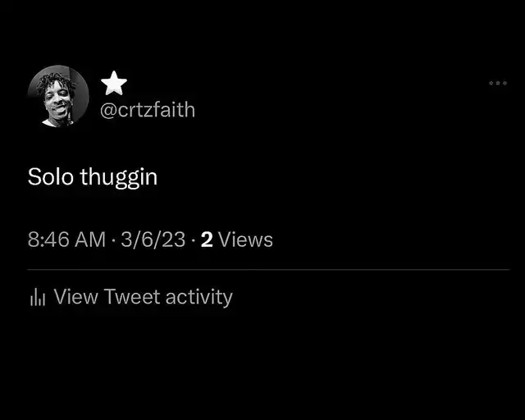Viewport: 525px width, 420px height.
Task: Open the three-dot more options menu
Action: click(498, 83)
